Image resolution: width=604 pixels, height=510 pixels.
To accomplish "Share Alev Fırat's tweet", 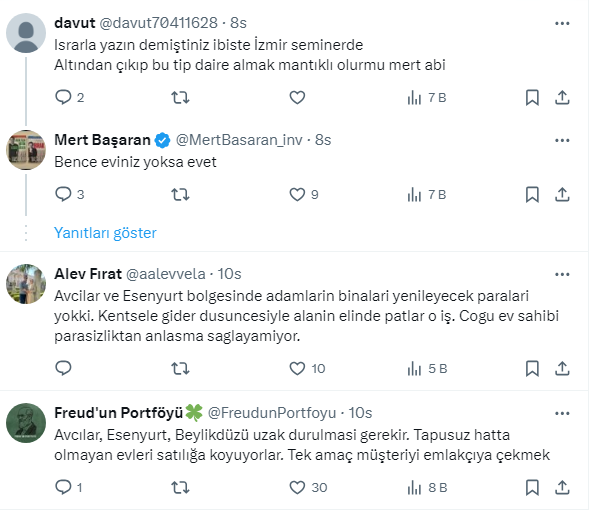I will coord(562,368).
